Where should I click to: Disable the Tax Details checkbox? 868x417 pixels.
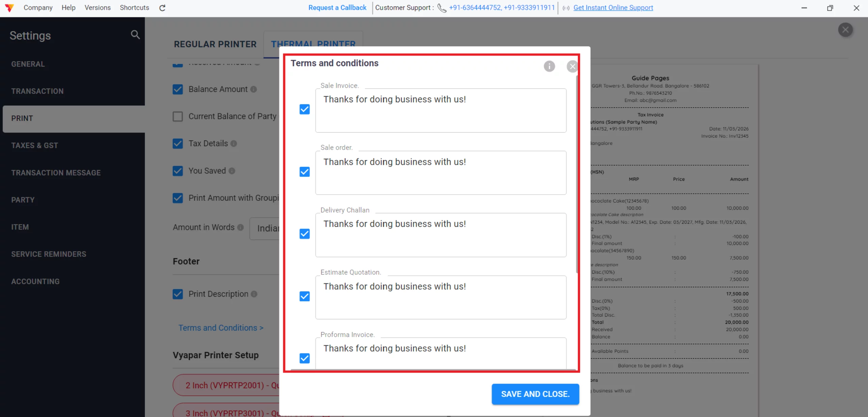[178, 143]
